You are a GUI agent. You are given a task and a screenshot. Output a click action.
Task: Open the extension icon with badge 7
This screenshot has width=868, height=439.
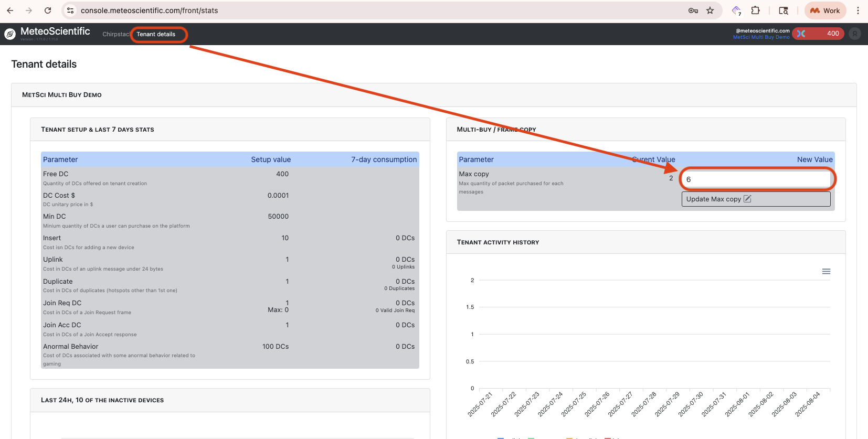pos(736,10)
